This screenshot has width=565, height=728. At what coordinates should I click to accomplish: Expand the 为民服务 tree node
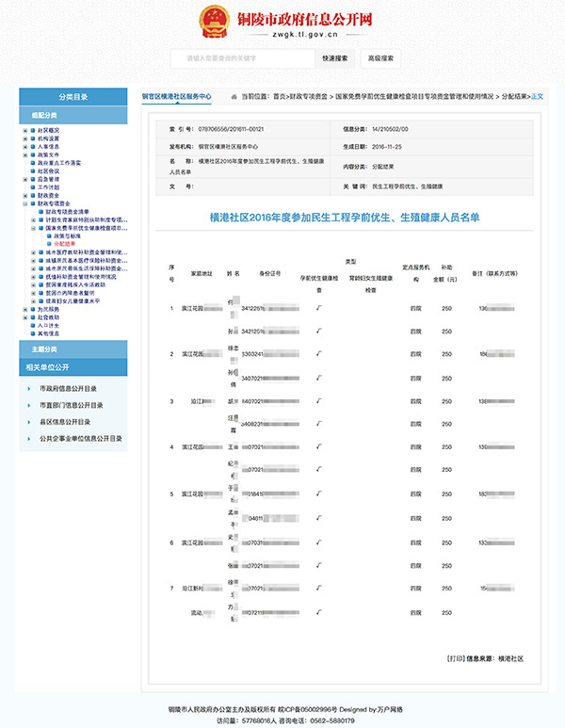[x=25, y=309]
